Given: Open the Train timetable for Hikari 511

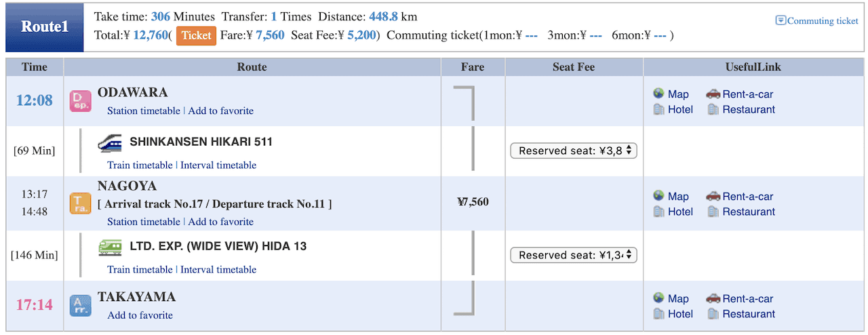Looking at the screenshot, I should pos(140,165).
